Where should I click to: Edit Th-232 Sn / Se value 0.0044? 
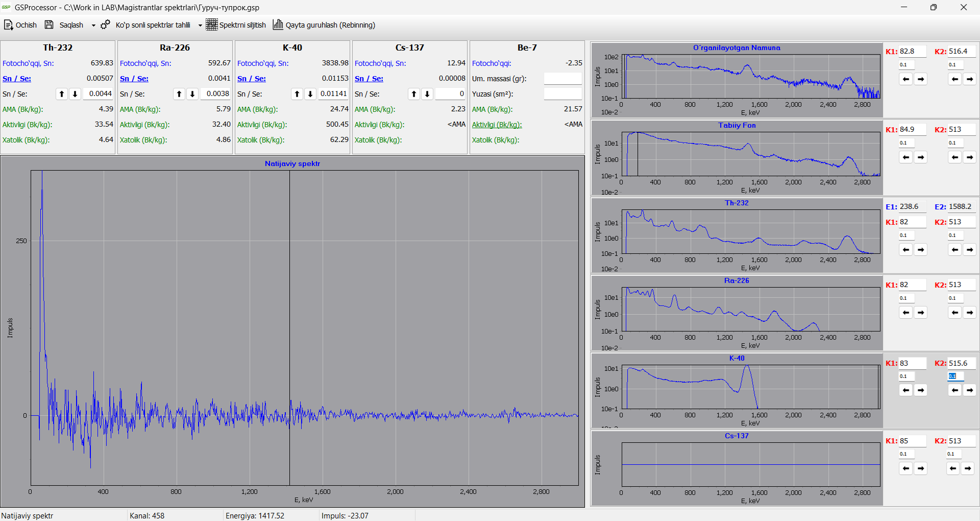98,94
